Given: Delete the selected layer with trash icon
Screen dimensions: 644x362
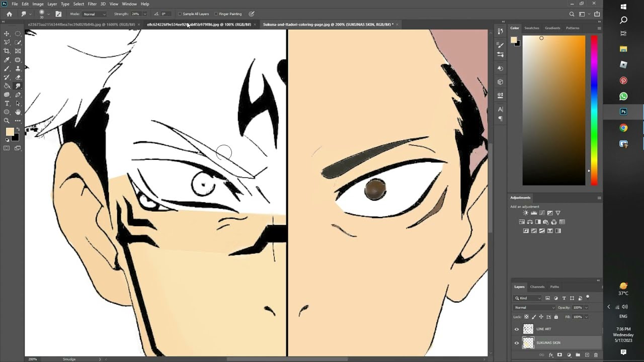Looking at the screenshot, I should pyautogui.click(x=596, y=355).
